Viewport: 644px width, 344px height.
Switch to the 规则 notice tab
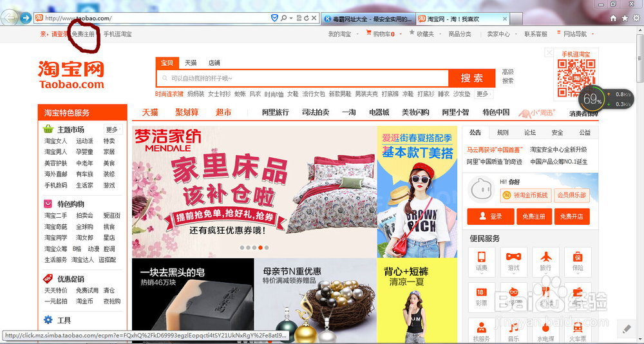pos(503,133)
